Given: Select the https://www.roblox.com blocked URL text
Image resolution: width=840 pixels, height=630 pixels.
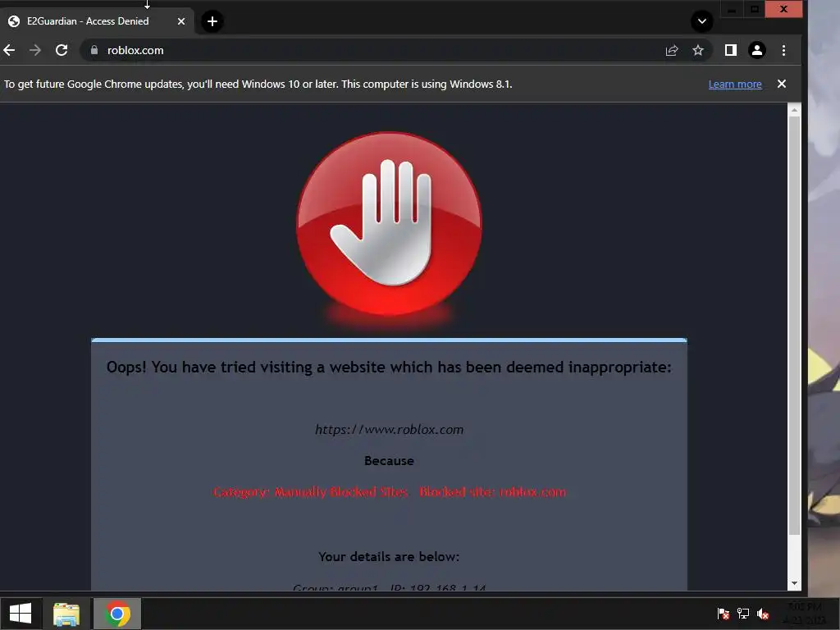Looking at the screenshot, I should (x=390, y=430).
